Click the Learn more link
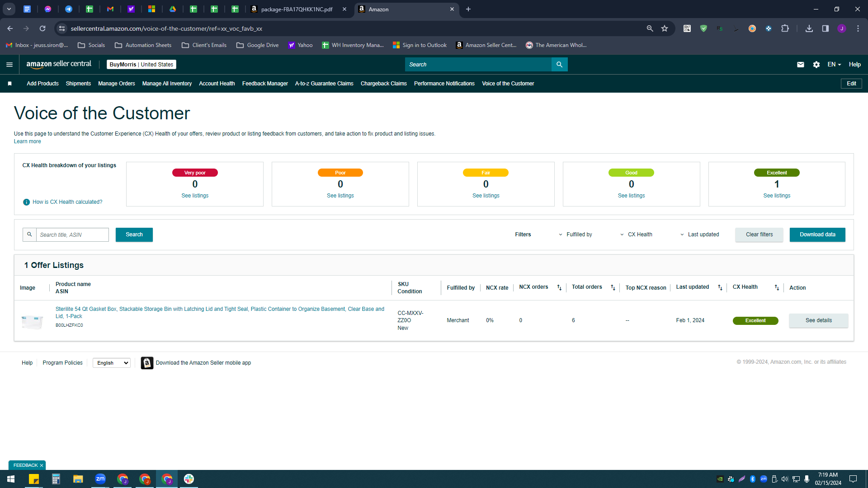 [x=27, y=141]
